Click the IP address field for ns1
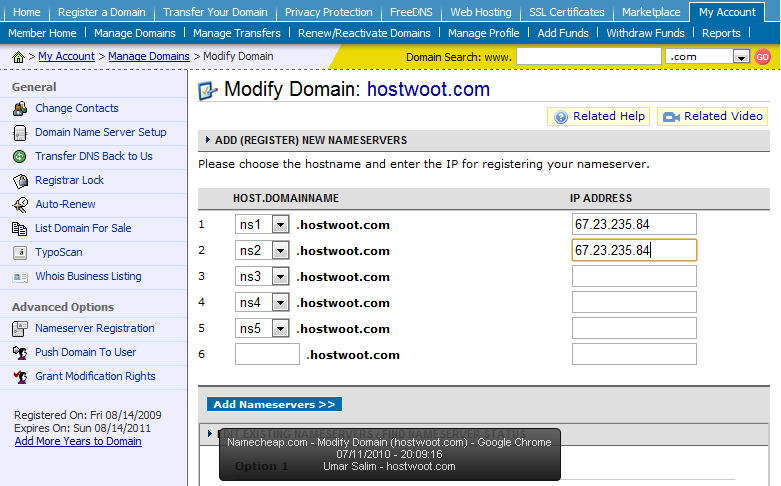Screen dimensions: 781x486 click(634, 224)
